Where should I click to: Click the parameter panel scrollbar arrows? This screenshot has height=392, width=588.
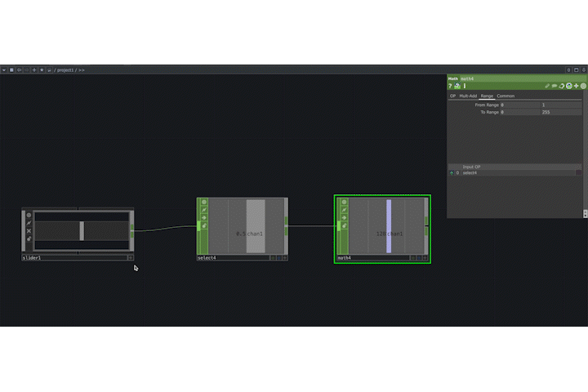coord(585,213)
